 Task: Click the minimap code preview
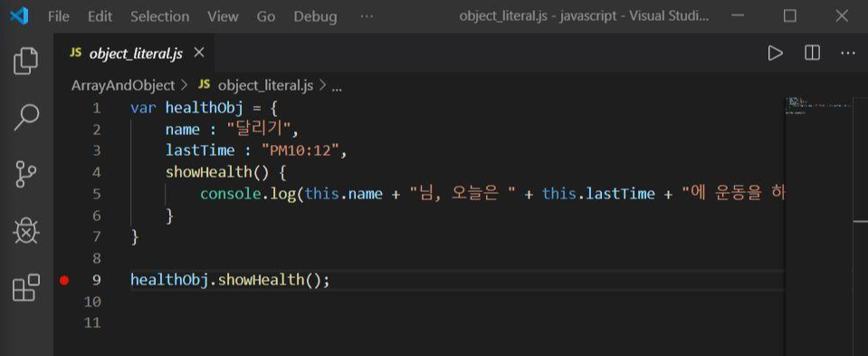818,105
